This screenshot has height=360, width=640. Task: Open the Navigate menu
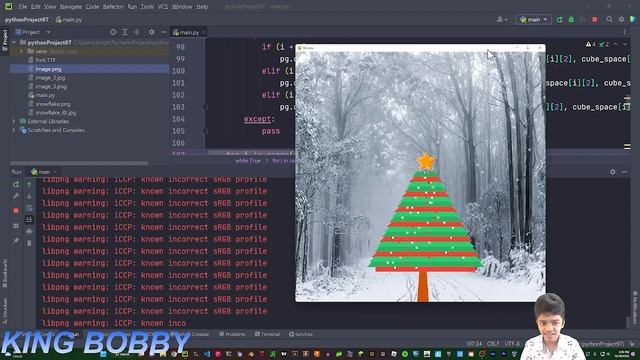pos(71,7)
